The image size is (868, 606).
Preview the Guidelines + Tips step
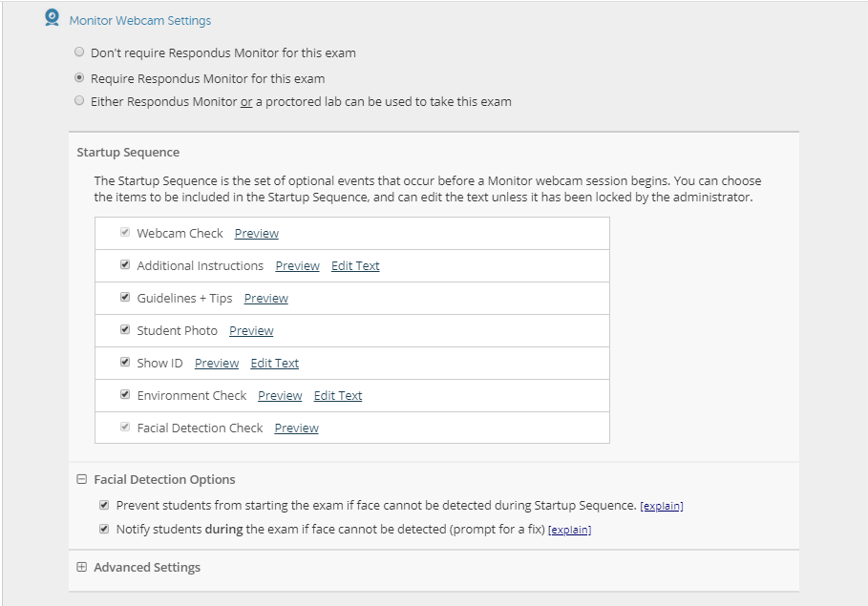[x=266, y=299]
